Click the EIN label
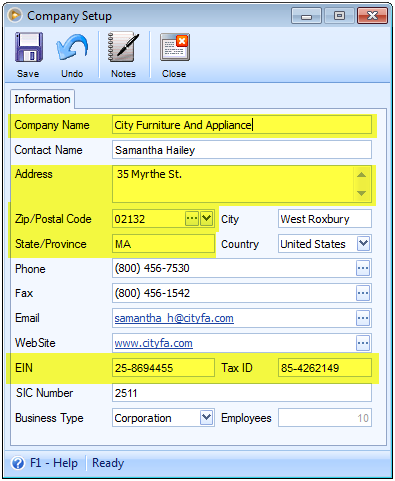Image resolution: width=395 pixels, height=481 pixels. pyautogui.click(x=24, y=368)
